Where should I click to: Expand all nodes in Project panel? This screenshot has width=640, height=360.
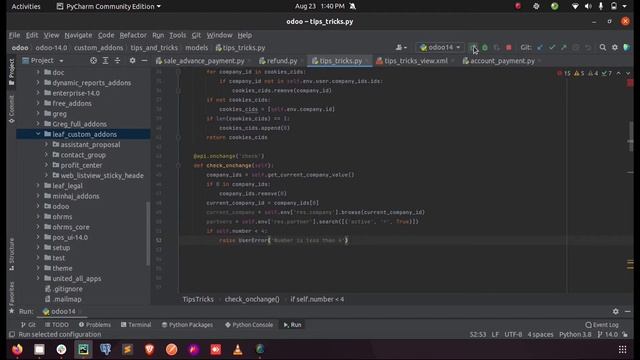(105, 60)
